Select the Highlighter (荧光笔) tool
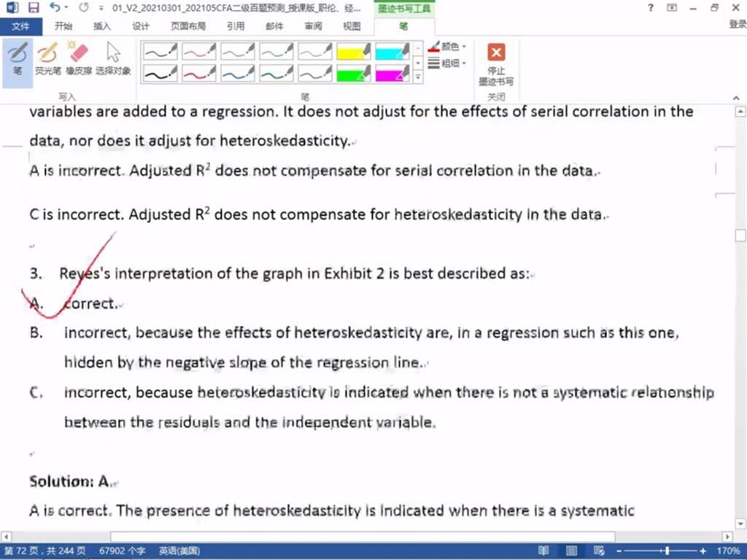 [x=47, y=58]
